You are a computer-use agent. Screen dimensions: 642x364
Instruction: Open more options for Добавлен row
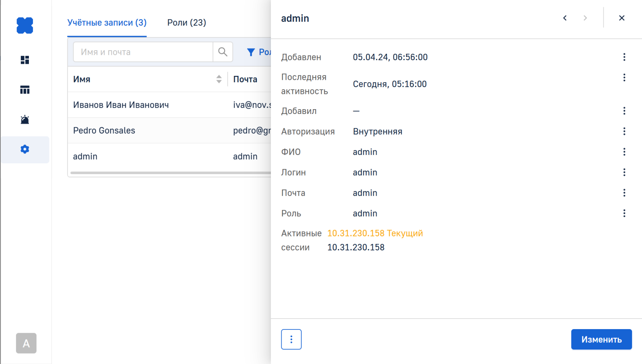pos(624,57)
